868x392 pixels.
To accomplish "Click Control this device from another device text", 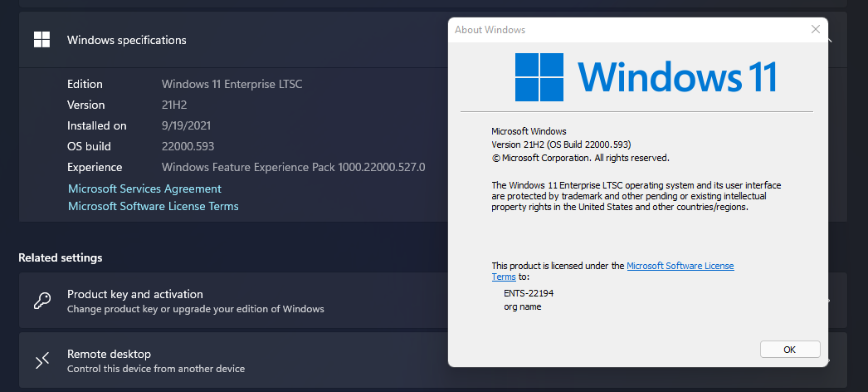I will point(155,369).
